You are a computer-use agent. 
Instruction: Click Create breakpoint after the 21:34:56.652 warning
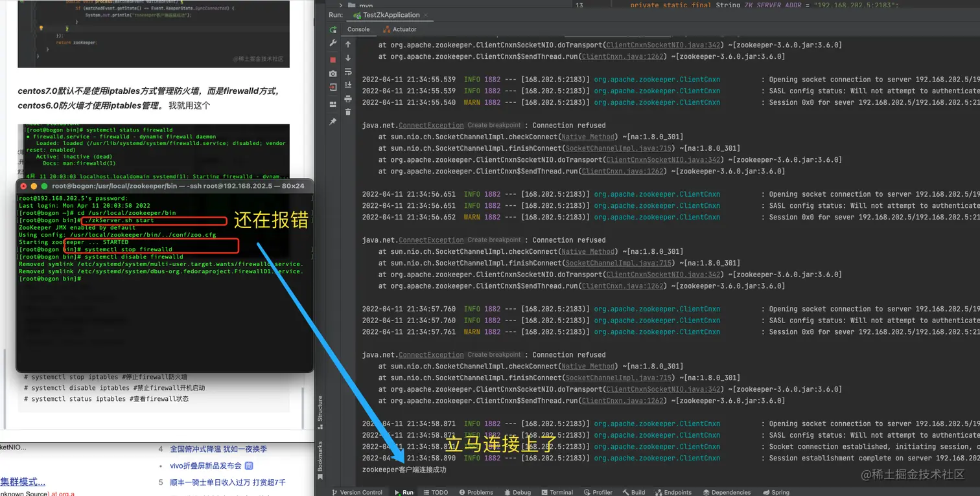pos(494,240)
